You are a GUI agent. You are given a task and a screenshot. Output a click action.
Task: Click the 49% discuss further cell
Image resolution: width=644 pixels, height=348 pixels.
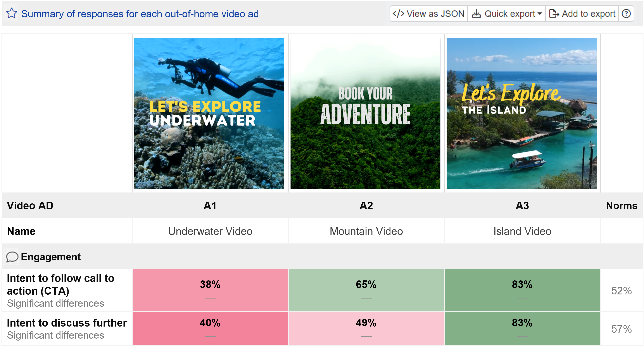[x=366, y=328]
